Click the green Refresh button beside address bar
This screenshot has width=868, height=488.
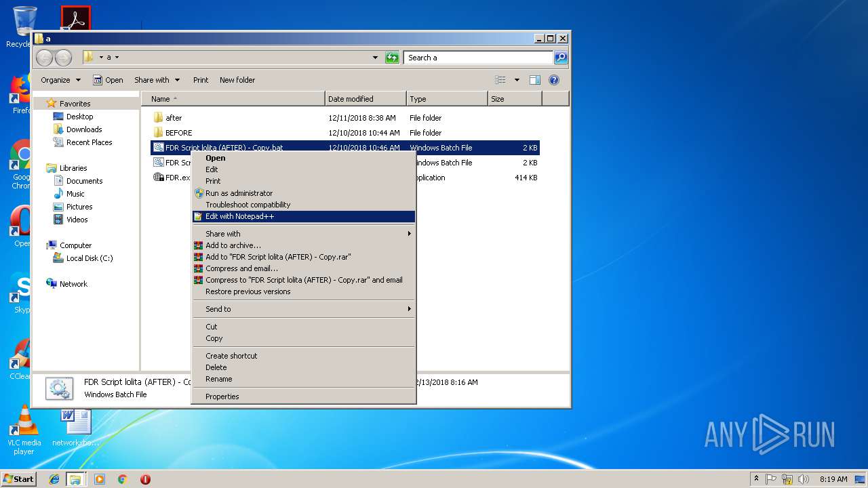pos(392,58)
